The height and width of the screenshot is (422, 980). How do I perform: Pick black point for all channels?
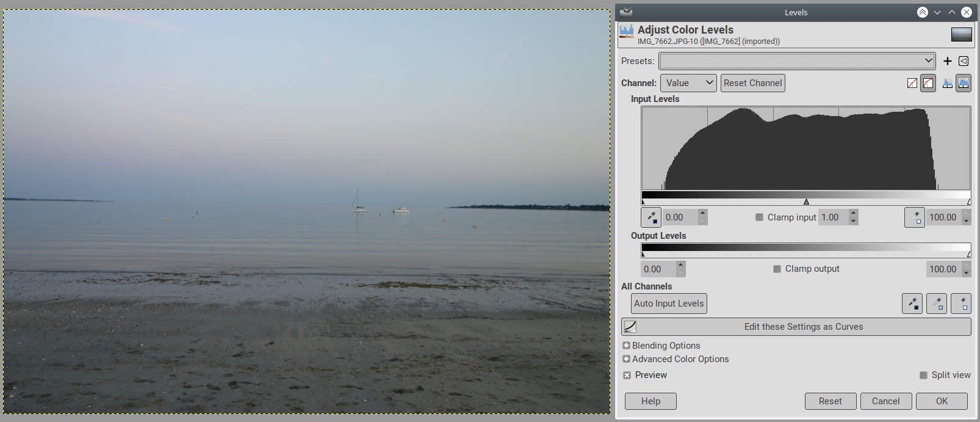coord(912,304)
